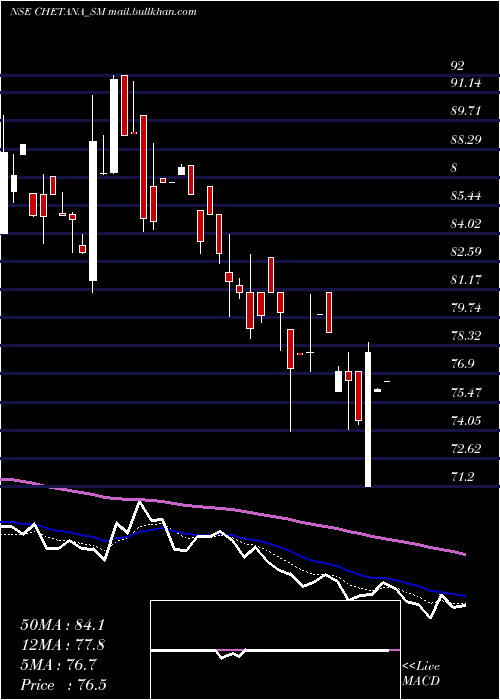Click the Price : 76.5 readout
The width and height of the screenshot is (500, 700).
[x=62, y=685]
